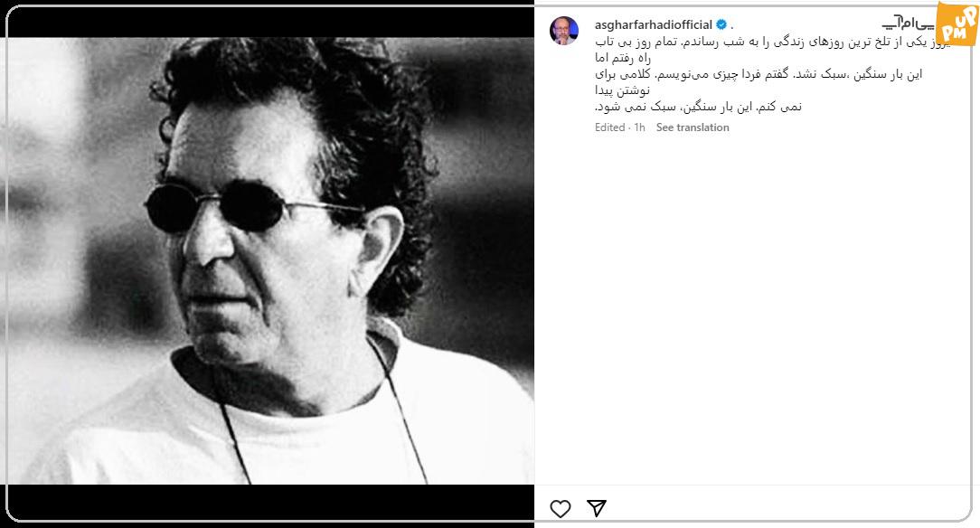
Task: Click the black bar below the photo
Action: [x=270, y=502]
